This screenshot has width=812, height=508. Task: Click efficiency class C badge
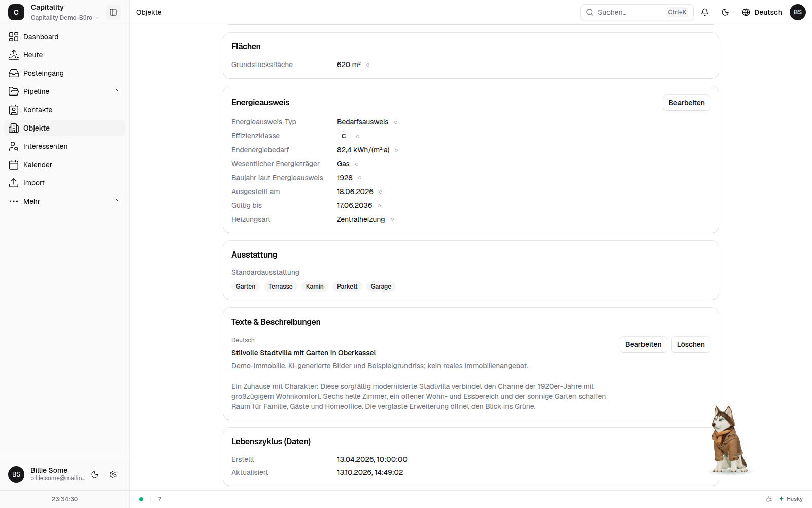(344, 136)
